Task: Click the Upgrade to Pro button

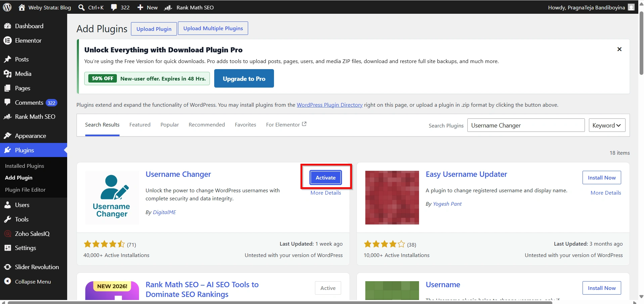Action: pos(244,79)
